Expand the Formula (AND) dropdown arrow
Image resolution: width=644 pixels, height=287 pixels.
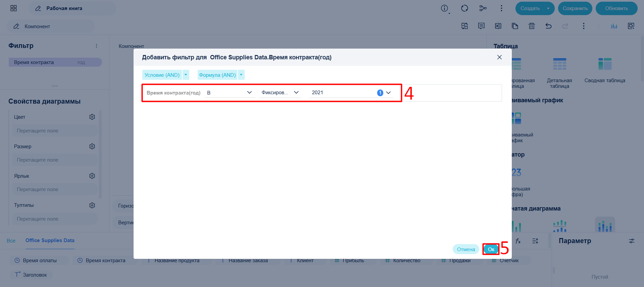coord(241,75)
